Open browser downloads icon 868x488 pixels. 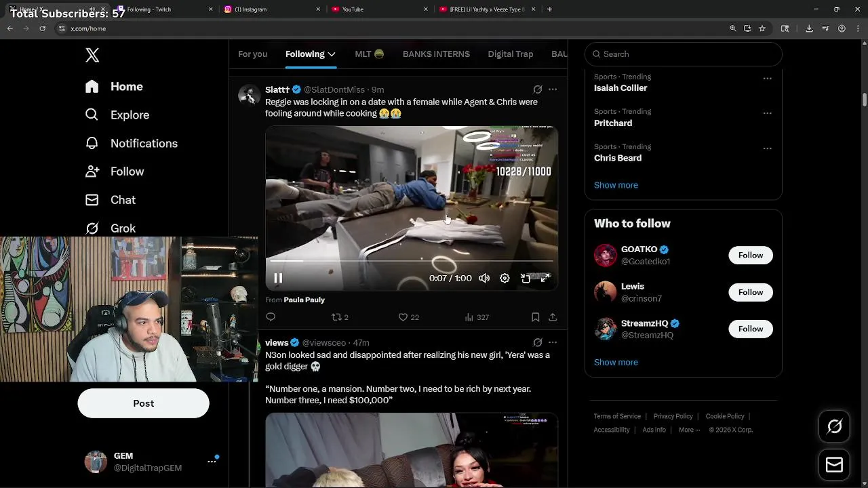pyautogui.click(x=809, y=28)
